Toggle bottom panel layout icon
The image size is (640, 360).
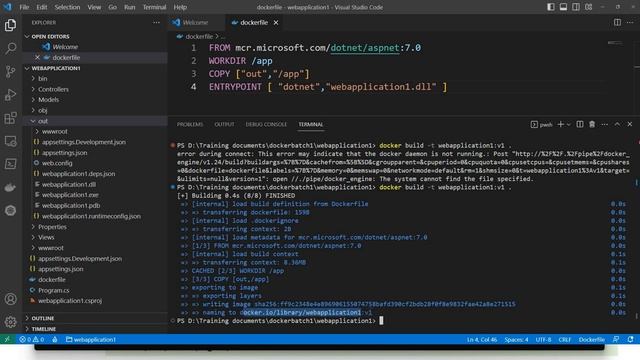(x=563, y=7)
